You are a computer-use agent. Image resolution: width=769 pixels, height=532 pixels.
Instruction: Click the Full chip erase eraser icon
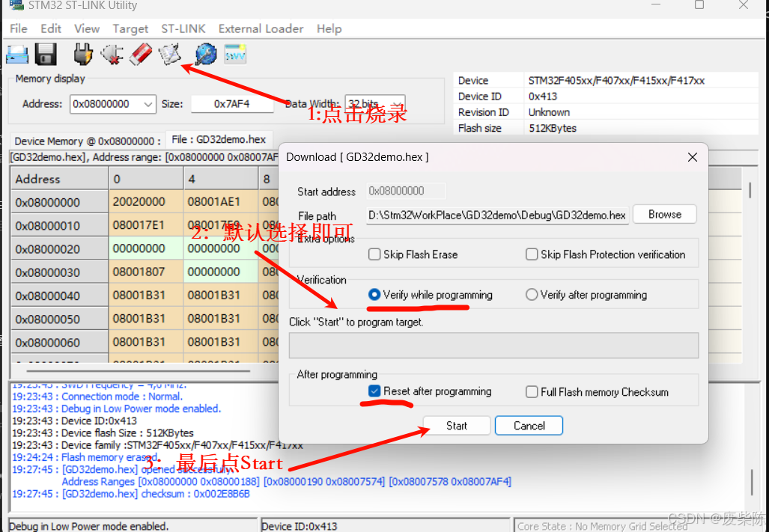tap(141, 55)
